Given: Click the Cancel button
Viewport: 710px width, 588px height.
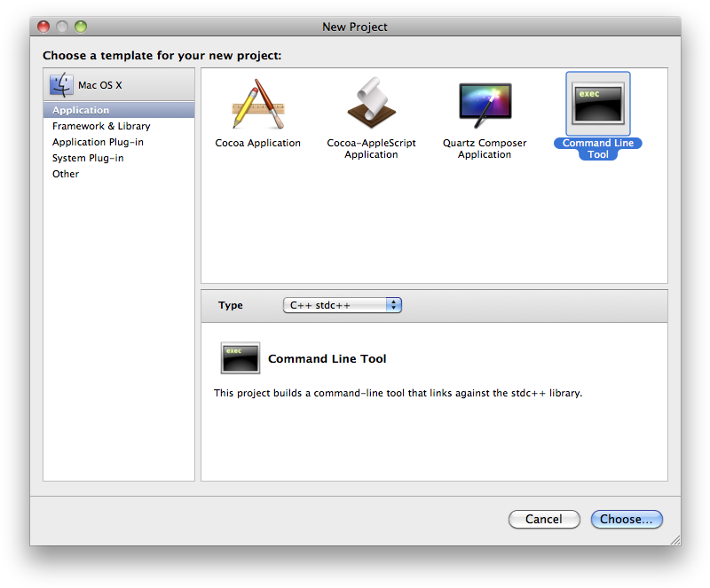Looking at the screenshot, I should [544, 519].
